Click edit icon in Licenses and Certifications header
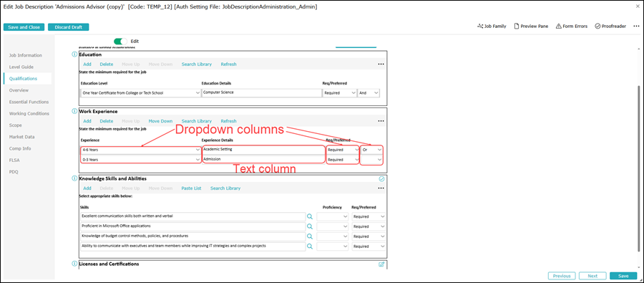This screenshot has width=644, height=283. click(381, 264)
